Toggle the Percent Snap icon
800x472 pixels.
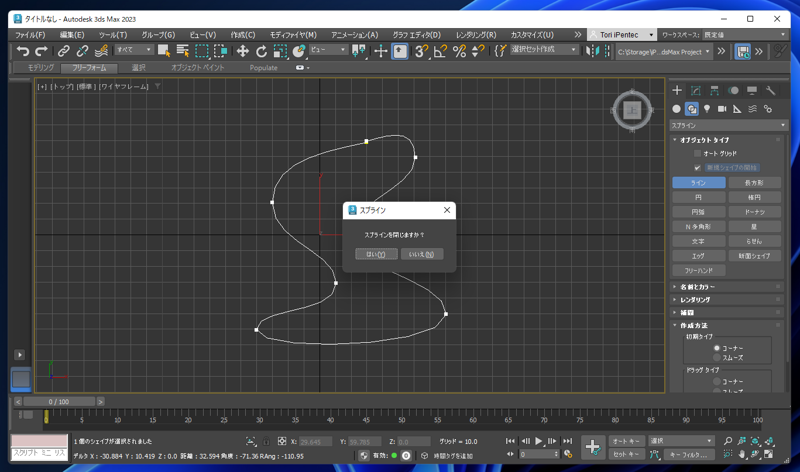click(x=459, y=51)
